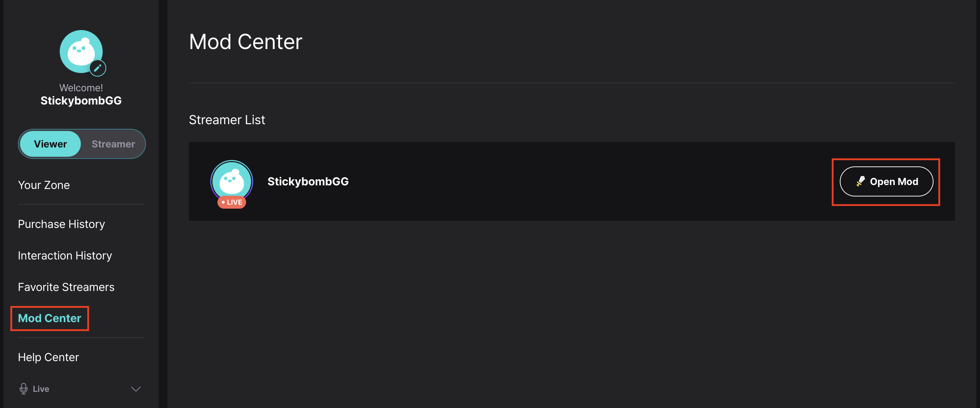Switch to Streamer mode
This screenshot has height=408, width=980.
pyautogui.click(x=113, y=144)
